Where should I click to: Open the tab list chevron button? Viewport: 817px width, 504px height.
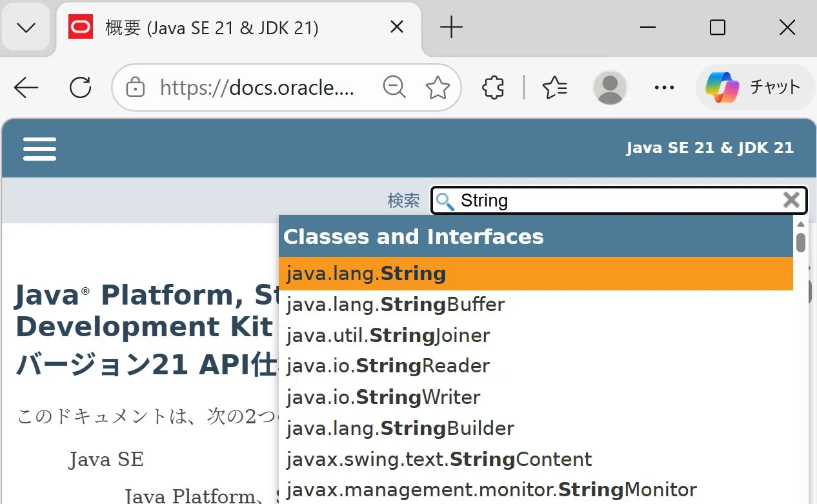(x=26, y=28)
